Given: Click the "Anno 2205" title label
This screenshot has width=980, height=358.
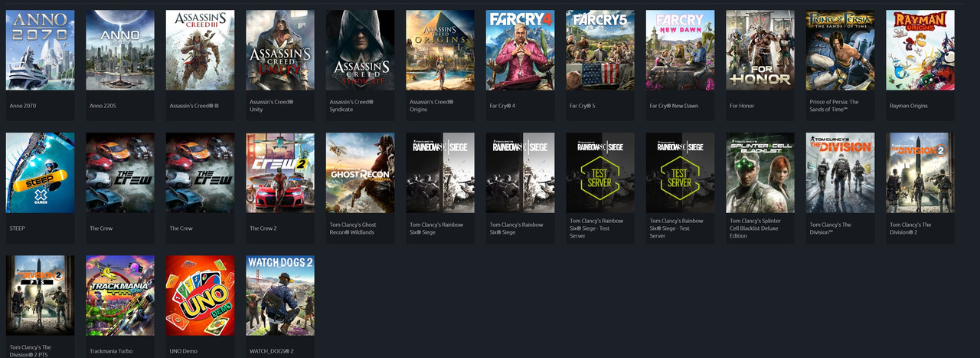Looking at the screenshot, I should (x=103, y=106).
